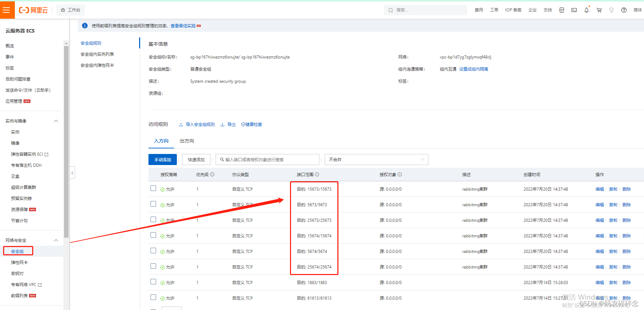Screen dimensions: 644x310
Task: Collapse the sidebar with the arrow handle
Action: click(72, 173)
